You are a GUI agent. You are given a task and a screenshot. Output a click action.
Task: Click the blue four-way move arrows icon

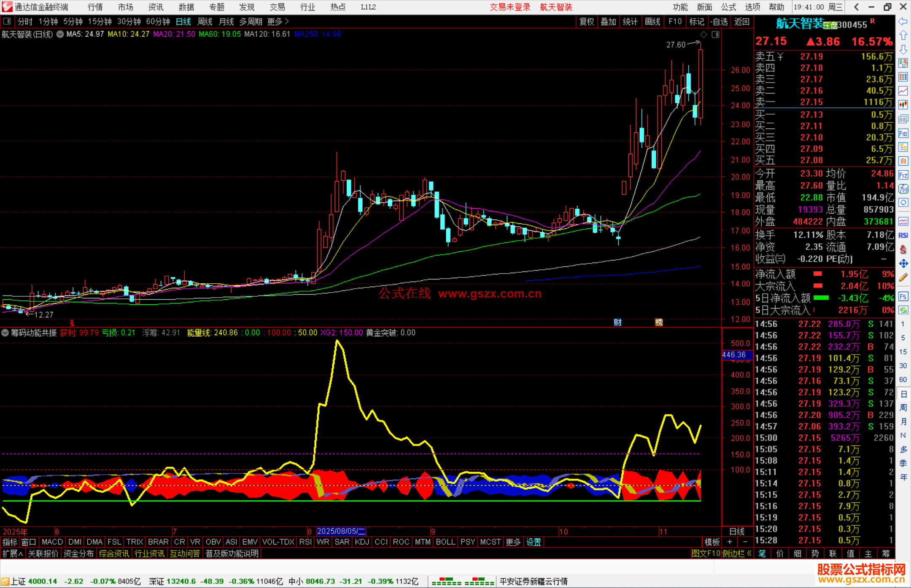pos(903,264)
